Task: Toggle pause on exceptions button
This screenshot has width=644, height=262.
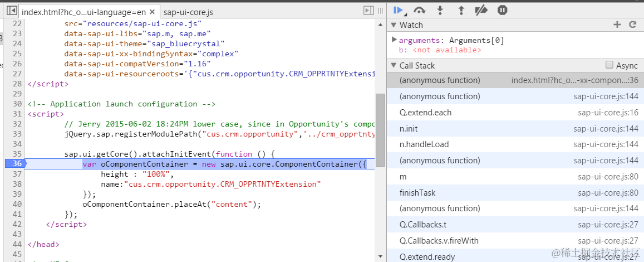Action: point(503,10)
